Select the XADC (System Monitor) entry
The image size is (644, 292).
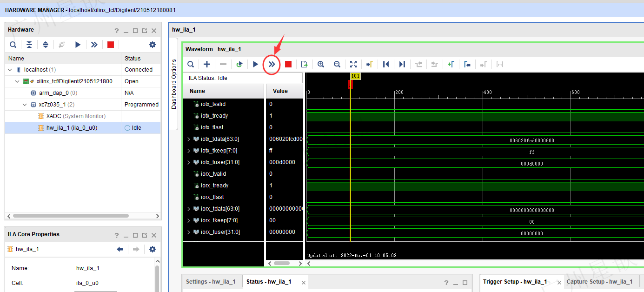(x=76, y=116)
